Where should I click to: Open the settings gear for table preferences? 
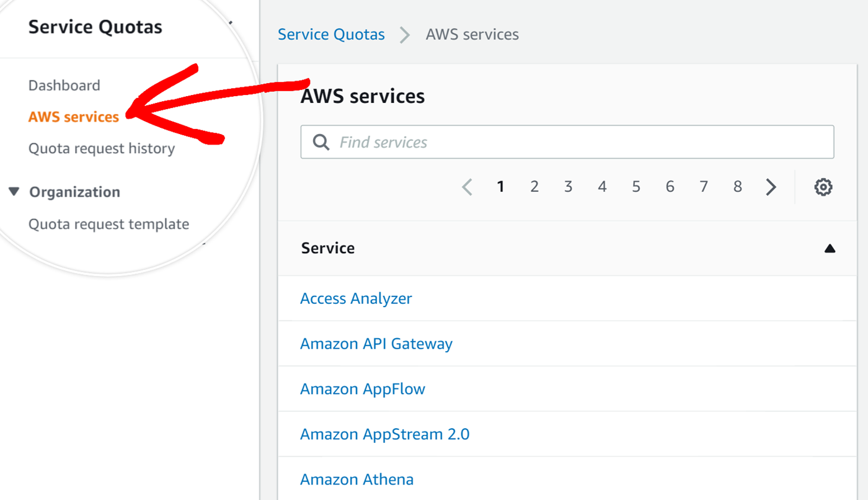(823, 186)
